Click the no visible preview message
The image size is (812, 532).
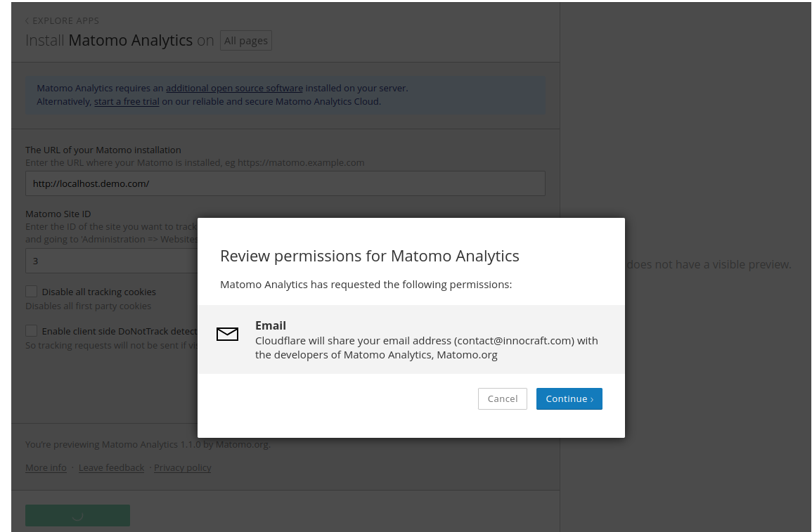708,265
